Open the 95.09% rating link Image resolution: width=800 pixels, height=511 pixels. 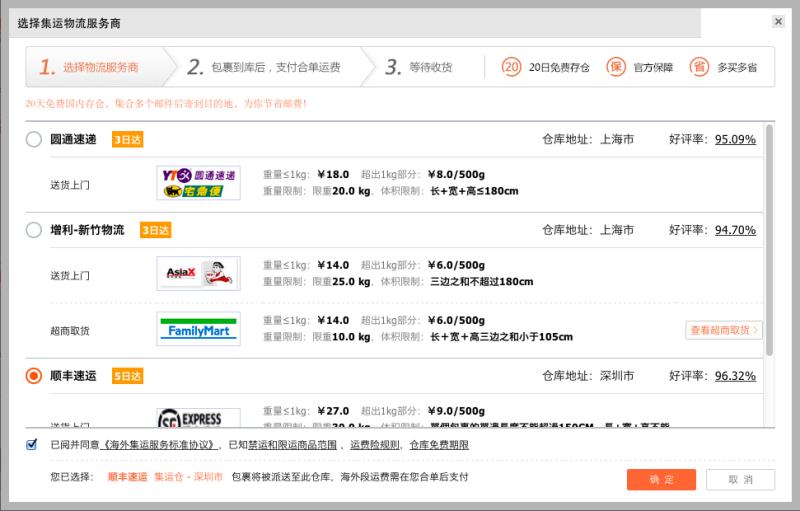click(735, 139)
